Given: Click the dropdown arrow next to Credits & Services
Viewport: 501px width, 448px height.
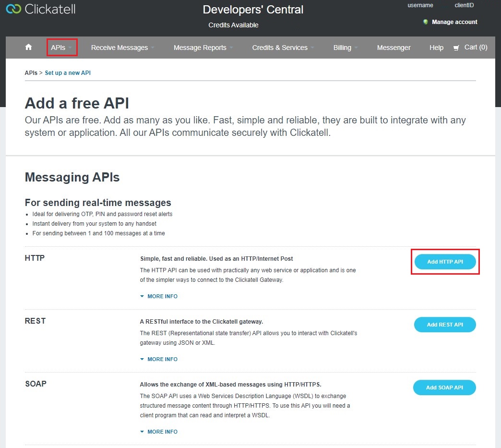Looking at the screenshot, I should [312, 48].
